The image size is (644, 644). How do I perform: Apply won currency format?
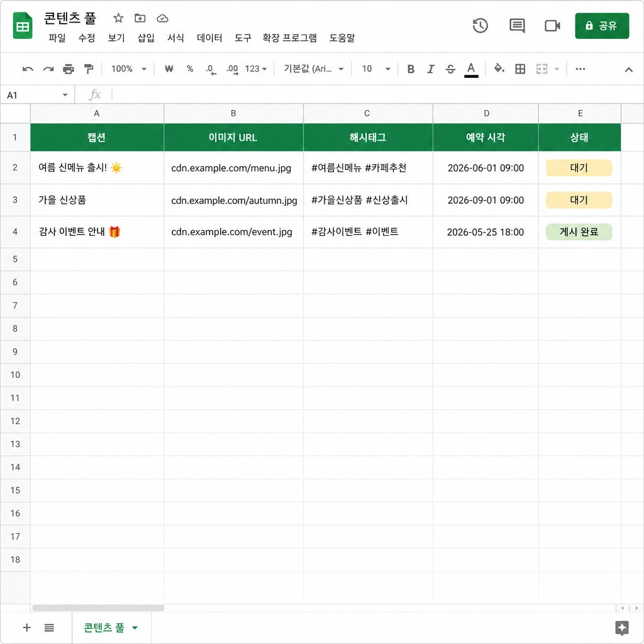click(169, 69)
